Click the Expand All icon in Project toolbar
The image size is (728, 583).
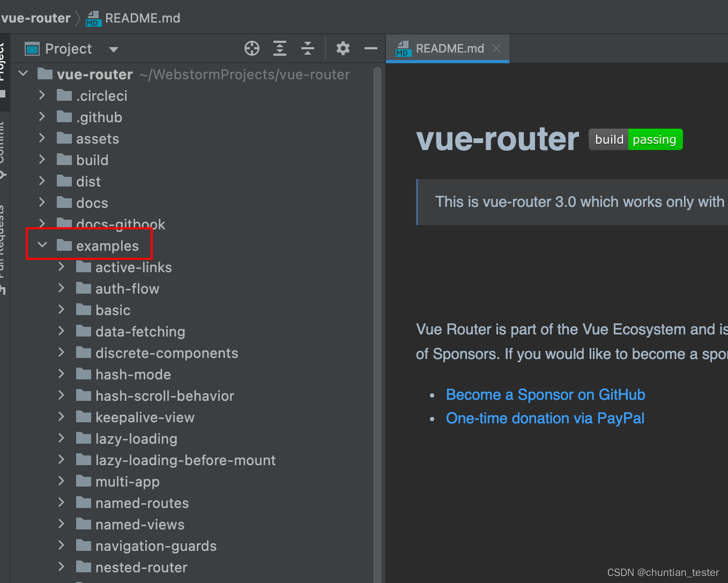coord(279,48)
